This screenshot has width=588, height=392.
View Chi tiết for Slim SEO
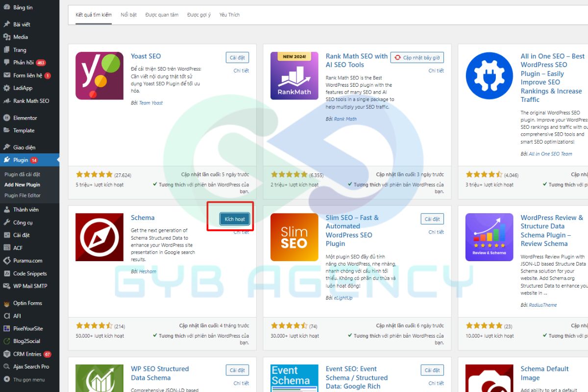[x=436, y=232]
